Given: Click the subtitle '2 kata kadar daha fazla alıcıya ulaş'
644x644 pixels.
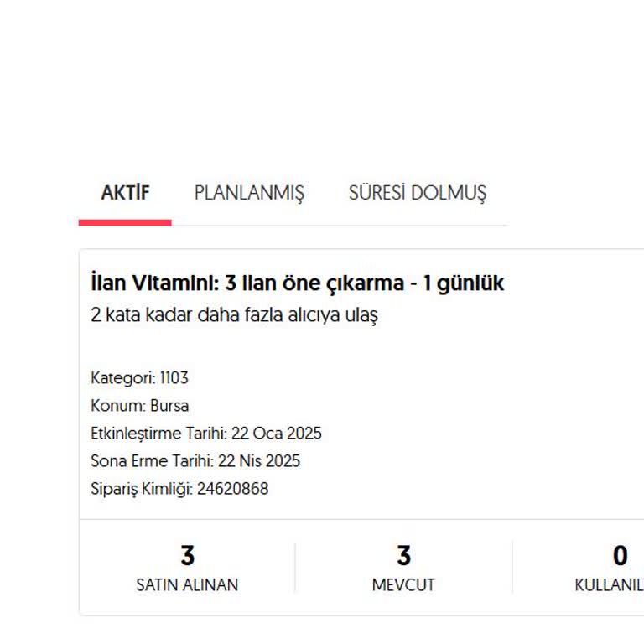Looking at the screenshot, I should click(x=234, y=315).
